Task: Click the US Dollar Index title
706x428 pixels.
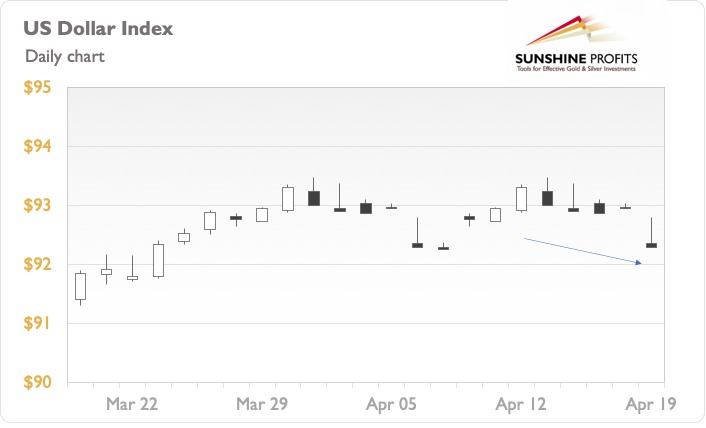Action: [98, 28]
